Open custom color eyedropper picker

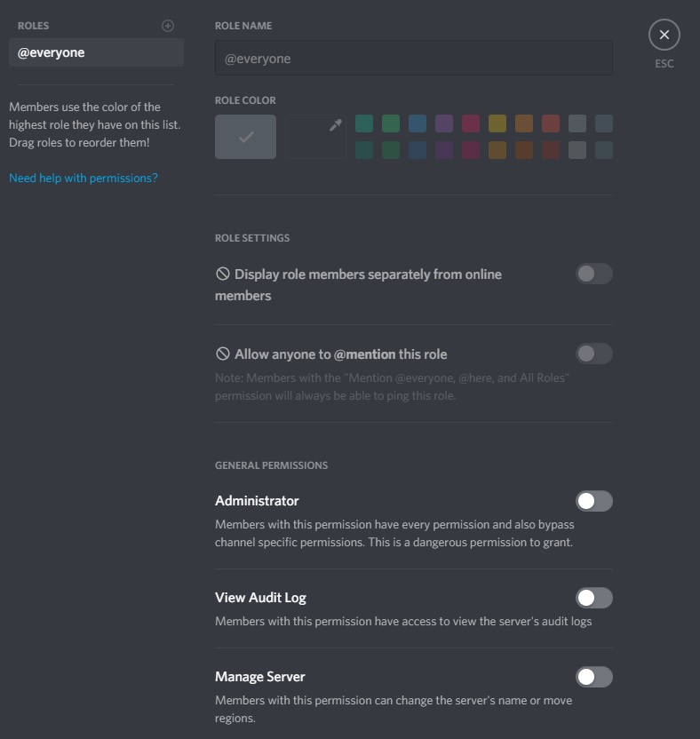(x=316, y=137)
